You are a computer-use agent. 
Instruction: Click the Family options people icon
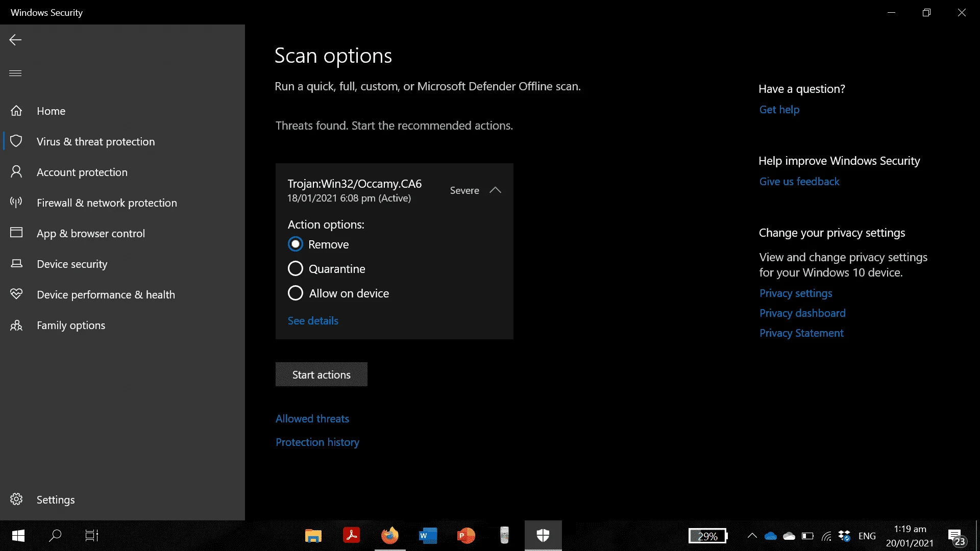(16, 325)
